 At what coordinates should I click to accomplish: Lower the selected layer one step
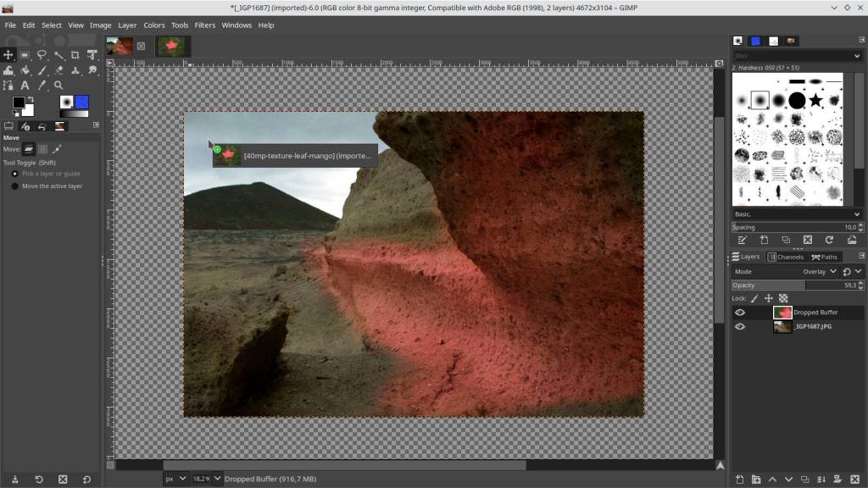click(789, 480)
